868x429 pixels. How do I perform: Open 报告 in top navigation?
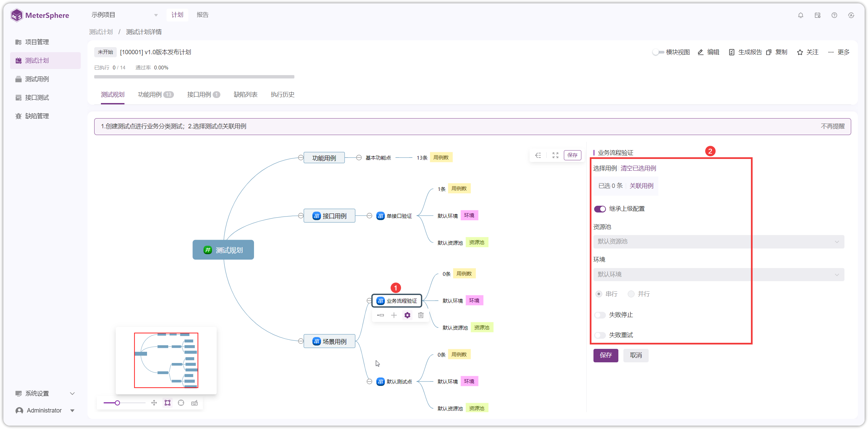(x=203, y=15)
